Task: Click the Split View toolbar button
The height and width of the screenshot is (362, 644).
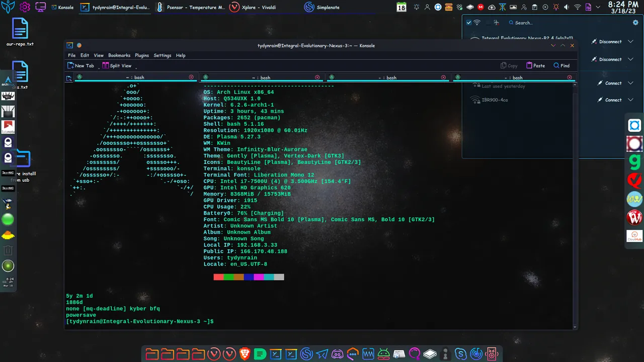Action: click(x=117, y=65)
